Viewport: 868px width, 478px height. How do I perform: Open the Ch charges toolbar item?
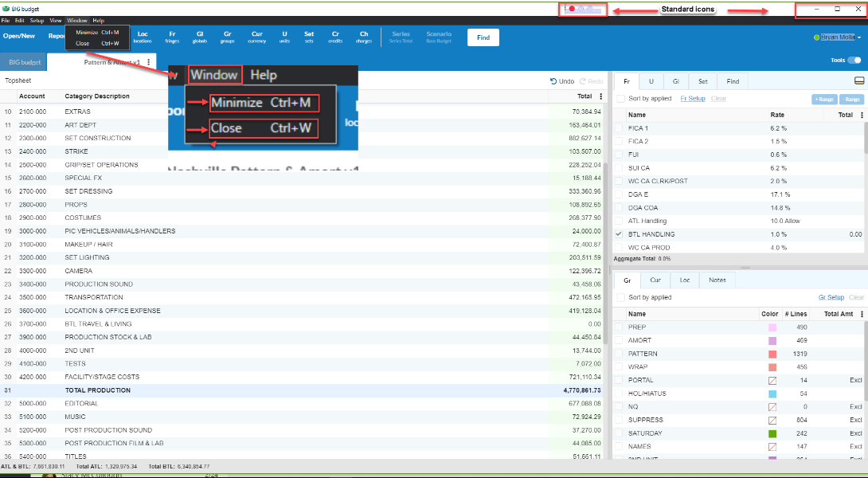pyautogui.click(x=364, y=37)
